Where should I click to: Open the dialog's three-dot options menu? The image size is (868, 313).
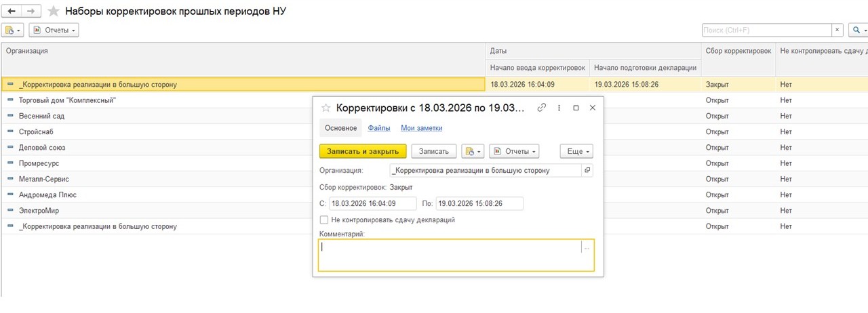coord(559,108)
